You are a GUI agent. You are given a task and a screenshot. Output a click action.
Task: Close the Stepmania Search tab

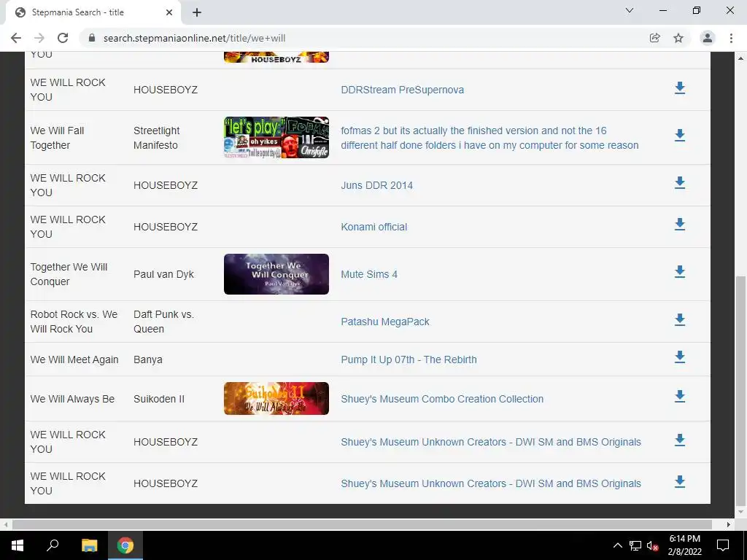169,12
